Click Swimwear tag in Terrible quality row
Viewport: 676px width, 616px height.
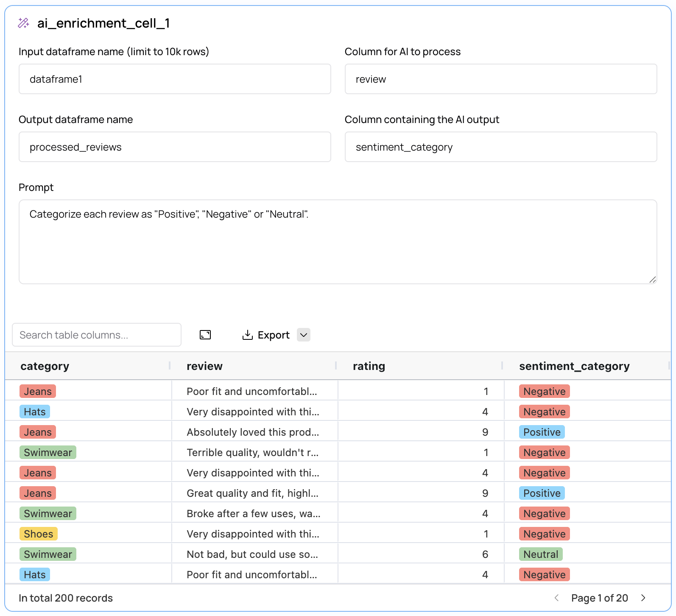click(x=48, y=452)
